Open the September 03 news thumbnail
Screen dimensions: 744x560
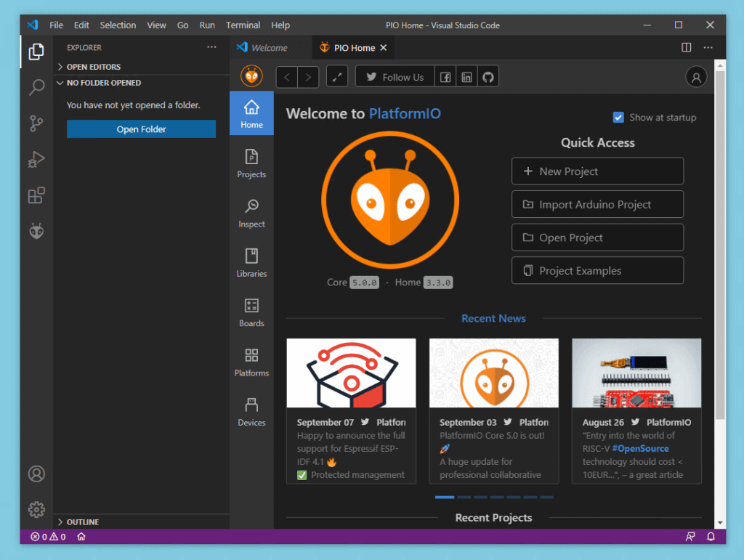coord(494,373)
